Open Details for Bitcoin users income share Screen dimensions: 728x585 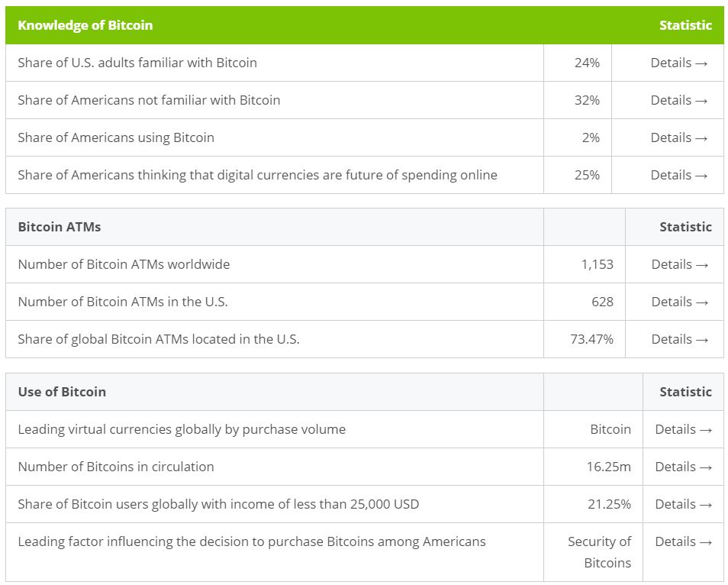683,504
